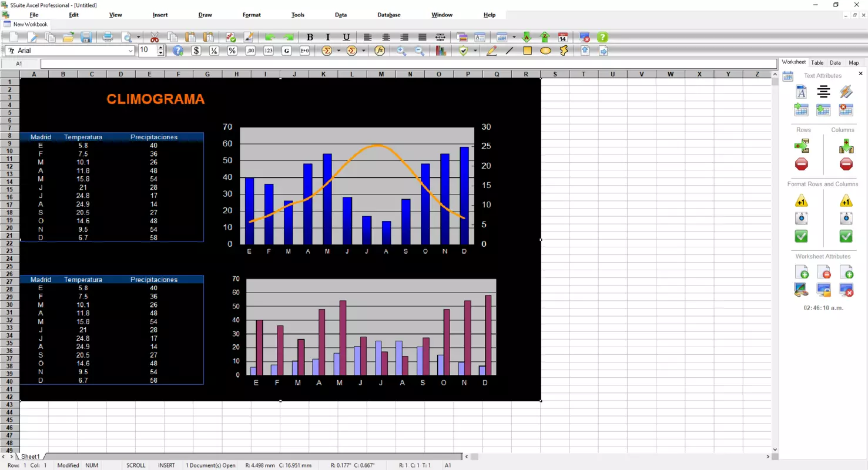Expand the first sum function dropdown arrow
The image size is (868, 470).
click(x=339, y=51)
